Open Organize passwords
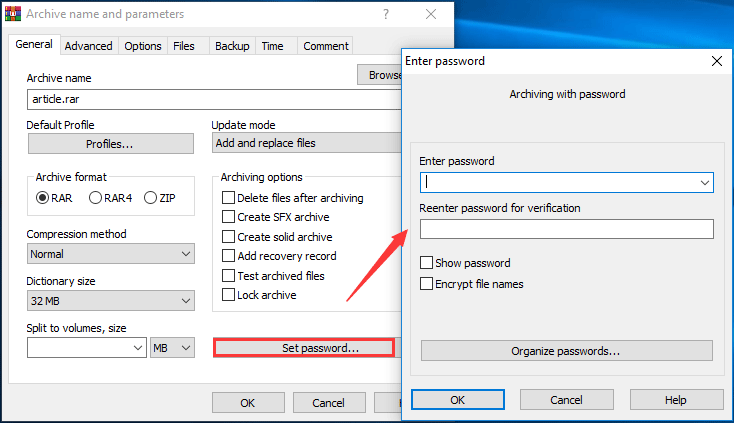The height and width of the screenshot is (423, 734). [x=566, y=351]
